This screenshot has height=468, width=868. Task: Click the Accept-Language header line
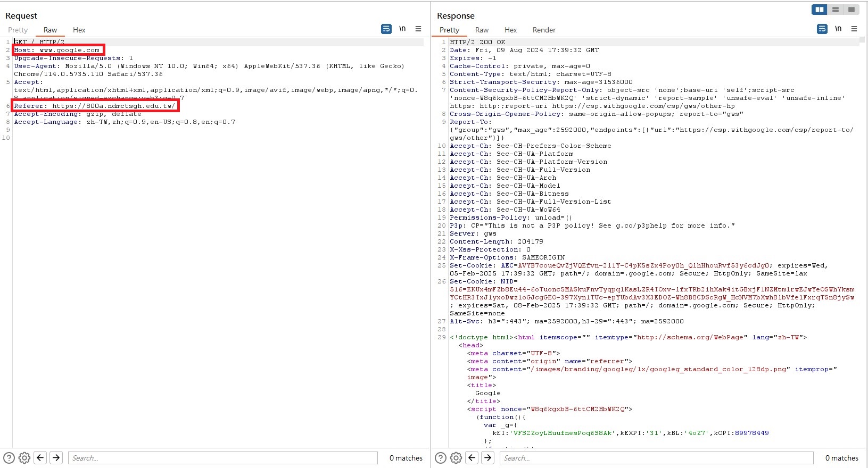pyautogui.click(x=125, y=122)
